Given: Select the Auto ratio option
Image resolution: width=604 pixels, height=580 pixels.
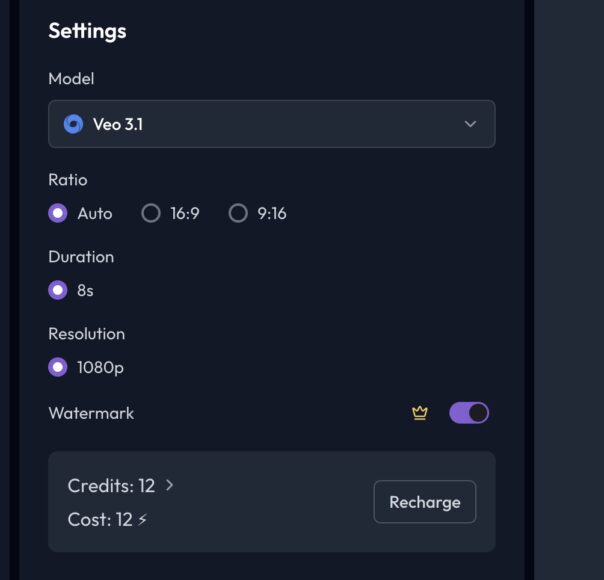Looking at the screenshot, I should coord(58,213).
